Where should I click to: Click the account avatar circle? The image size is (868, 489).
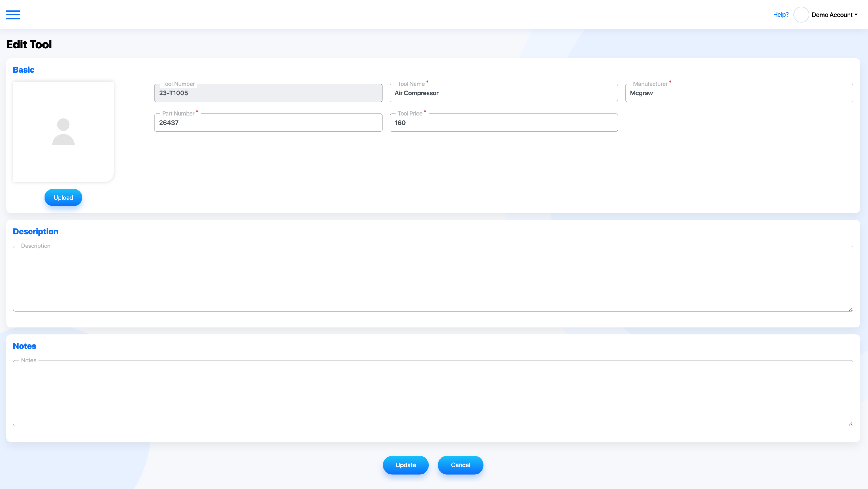801,14
